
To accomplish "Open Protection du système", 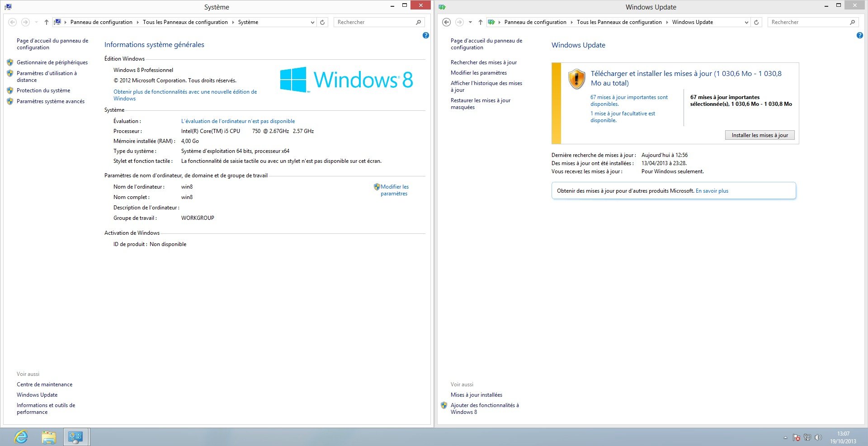I will point(43,90).
